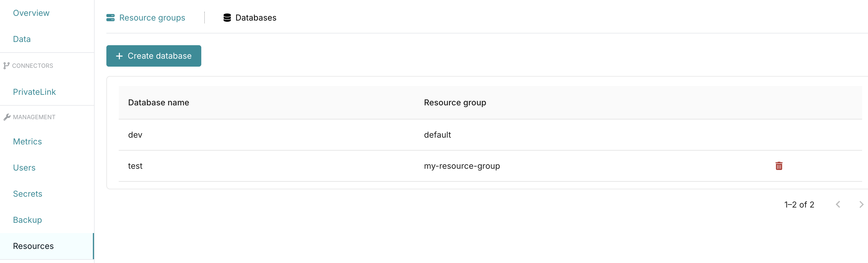868x263 pixels.
Task: Open Backup in the sidebar
Action: click(27, 220)
